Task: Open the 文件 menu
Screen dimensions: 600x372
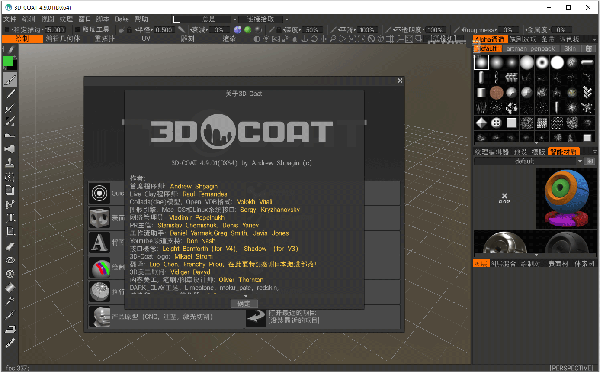Action: click(x=10, y=19)
